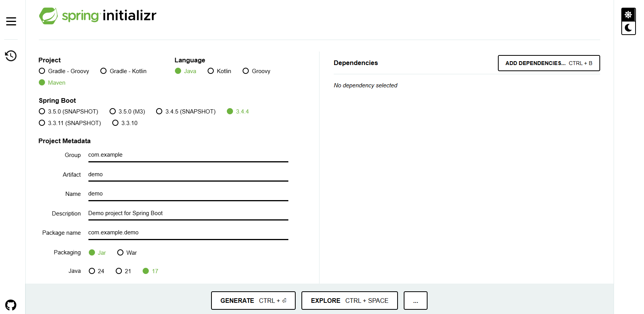Open the more options ellipsis button

click(416, 301)
